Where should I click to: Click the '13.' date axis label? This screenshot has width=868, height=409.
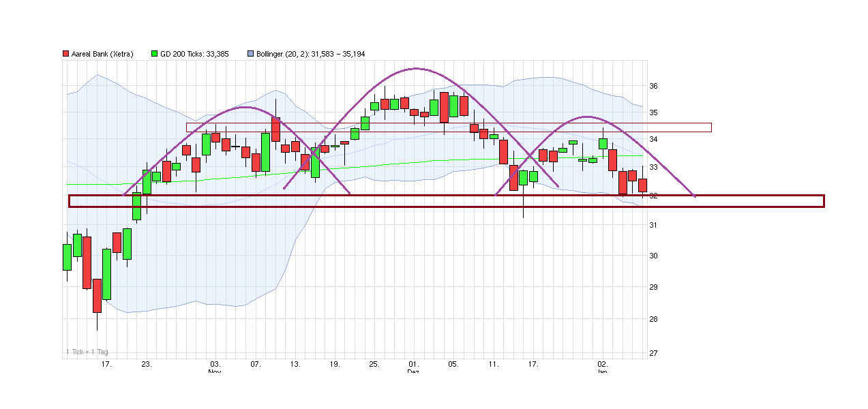(295, 365)
